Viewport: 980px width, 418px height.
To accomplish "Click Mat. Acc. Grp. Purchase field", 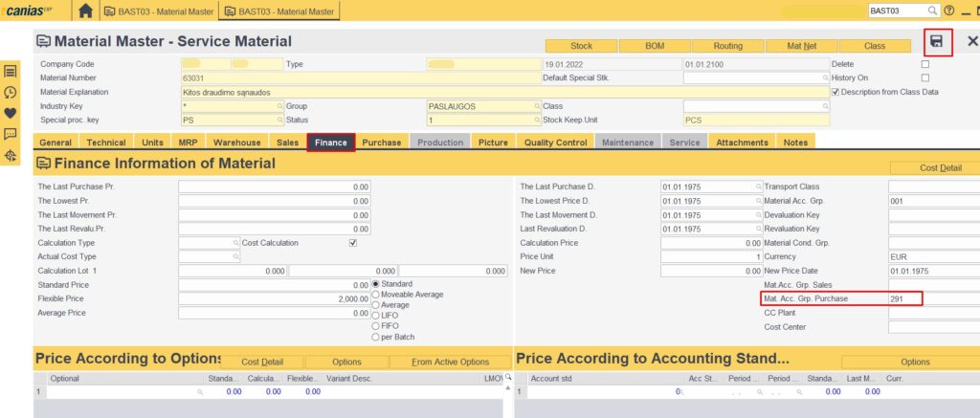I will (903, 299).
